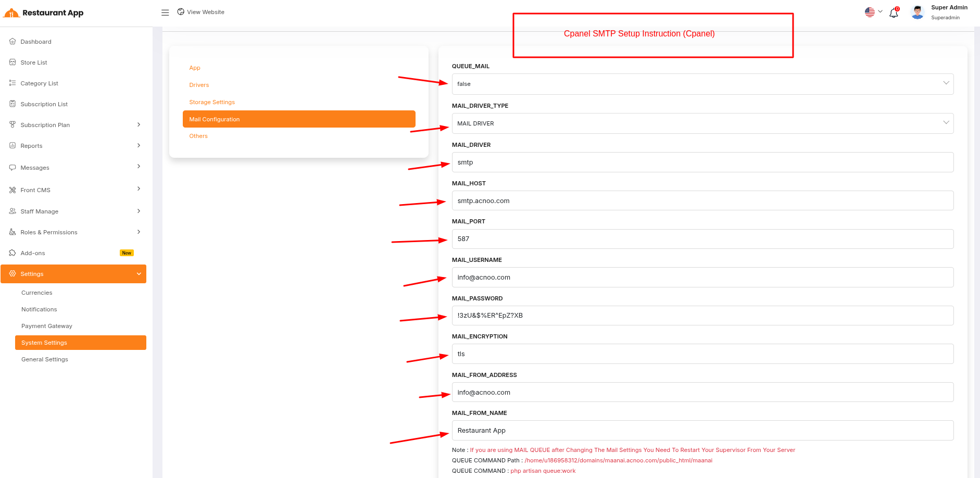980x478 pixels.
Task: Expand the Reports submenu chevron
Action: pyautogui.click(x=139, y=146)
